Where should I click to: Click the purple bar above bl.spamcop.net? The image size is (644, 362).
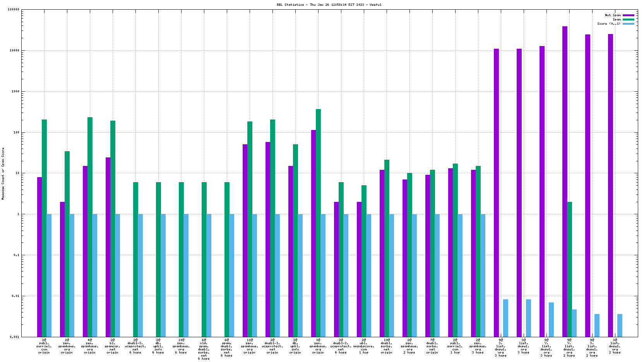[108, 247]
